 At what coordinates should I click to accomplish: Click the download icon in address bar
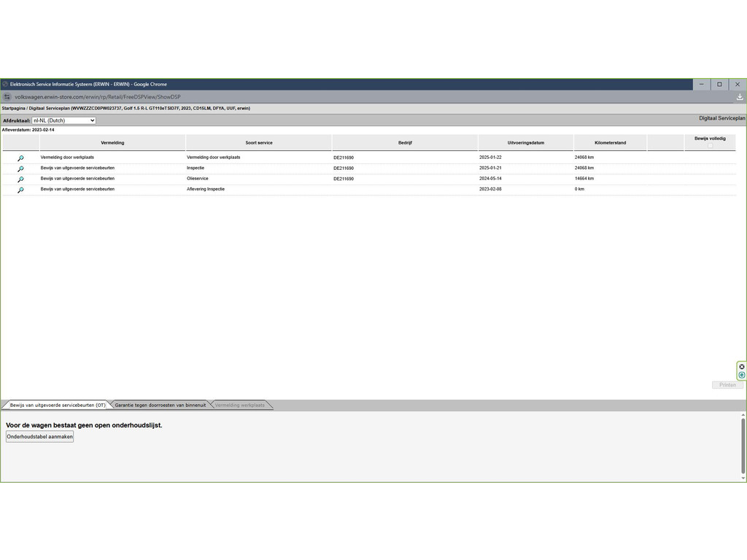coord(739,97)
